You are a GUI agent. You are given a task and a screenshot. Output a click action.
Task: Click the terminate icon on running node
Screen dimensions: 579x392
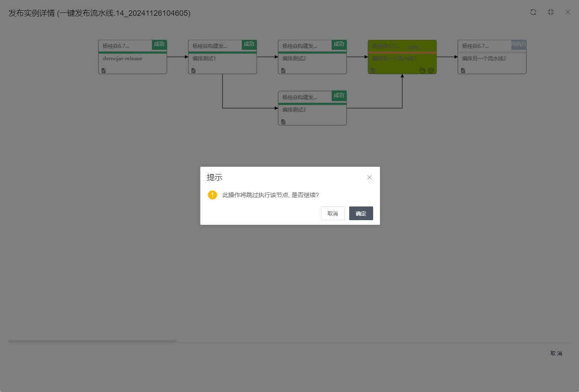pos(431,71)
